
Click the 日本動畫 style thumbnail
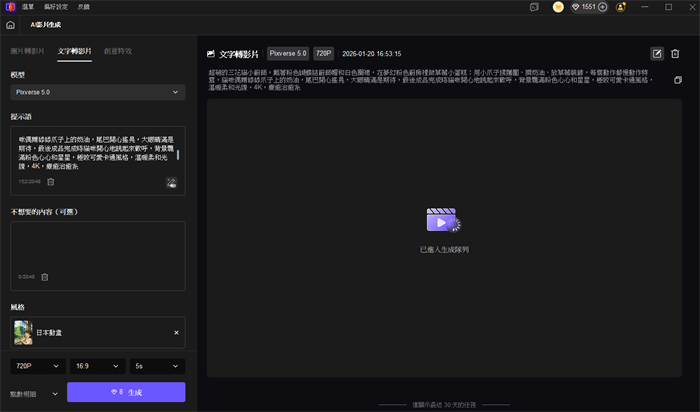(23, 333)
